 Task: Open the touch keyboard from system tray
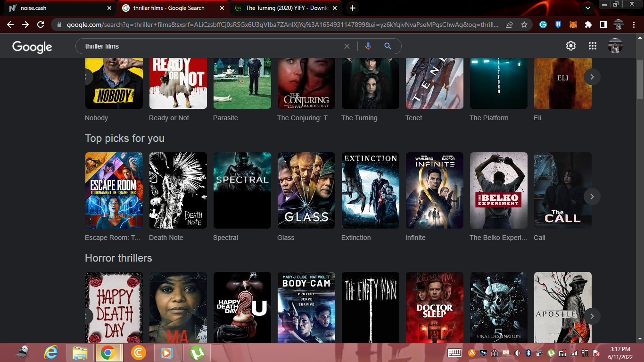coord(454,353)
